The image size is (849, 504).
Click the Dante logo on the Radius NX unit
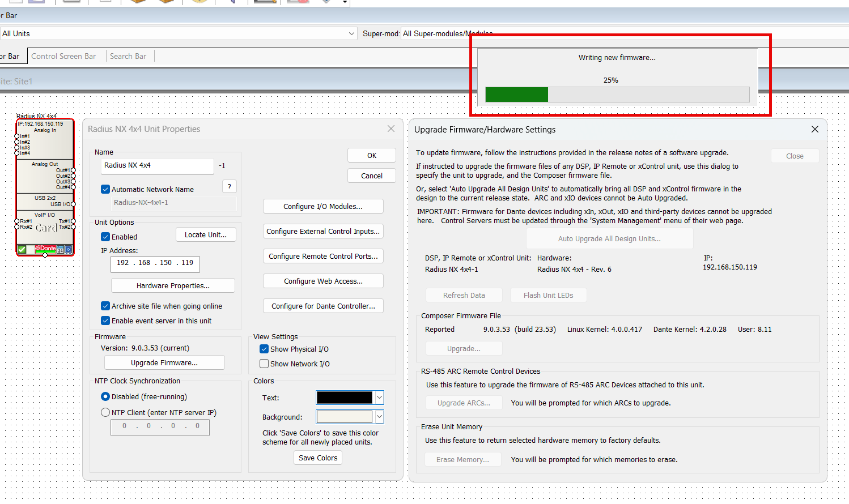click(x=45, y=249)
